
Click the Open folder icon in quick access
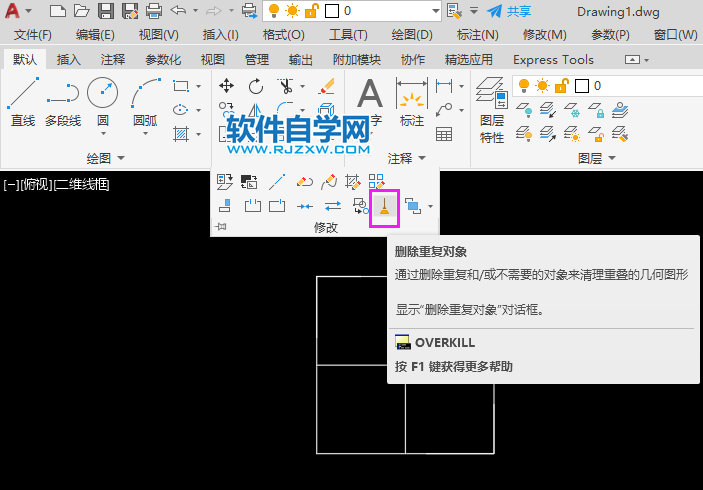(82, 11)
